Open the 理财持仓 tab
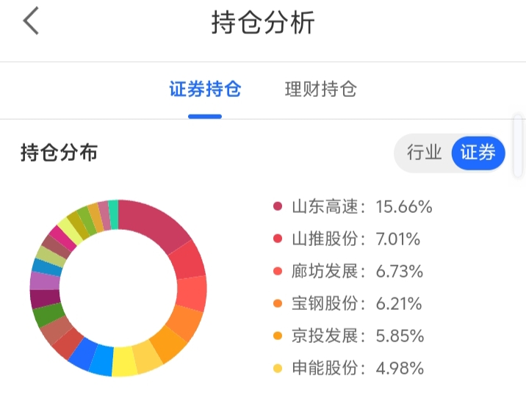526x420 pixels. (321, 89)
